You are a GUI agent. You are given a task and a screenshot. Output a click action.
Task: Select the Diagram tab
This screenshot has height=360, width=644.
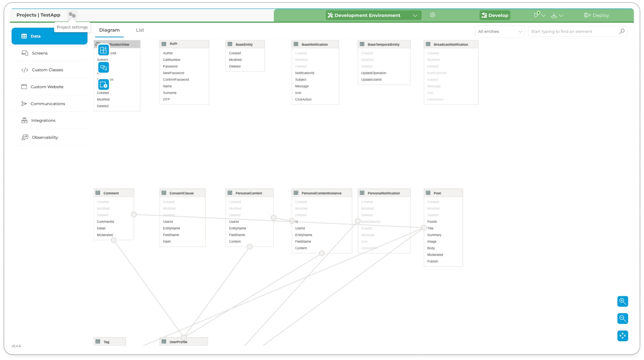[x=109, y=30]
